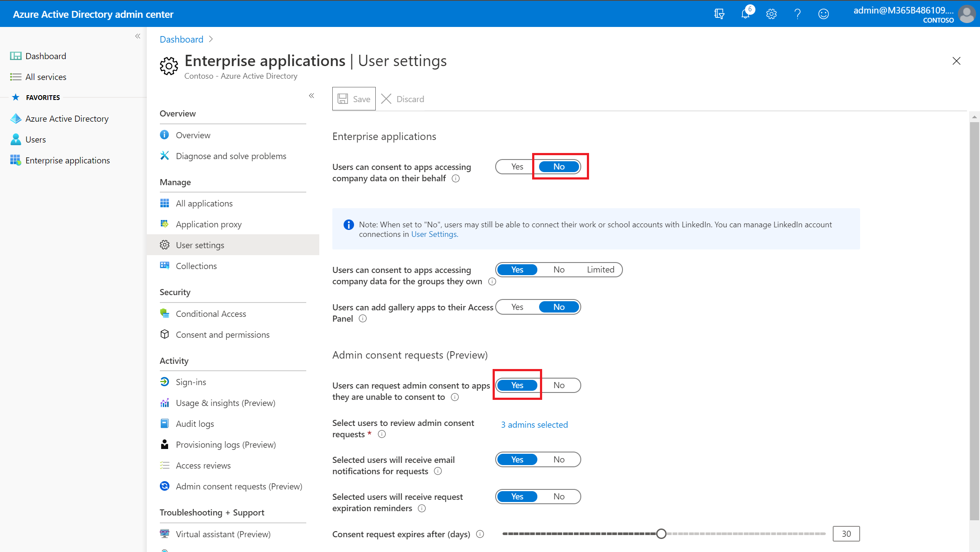Screen dimensions: 980x552
Task: Open the cloud shell/directory filter icon in header
Action: tap(719, 14)
